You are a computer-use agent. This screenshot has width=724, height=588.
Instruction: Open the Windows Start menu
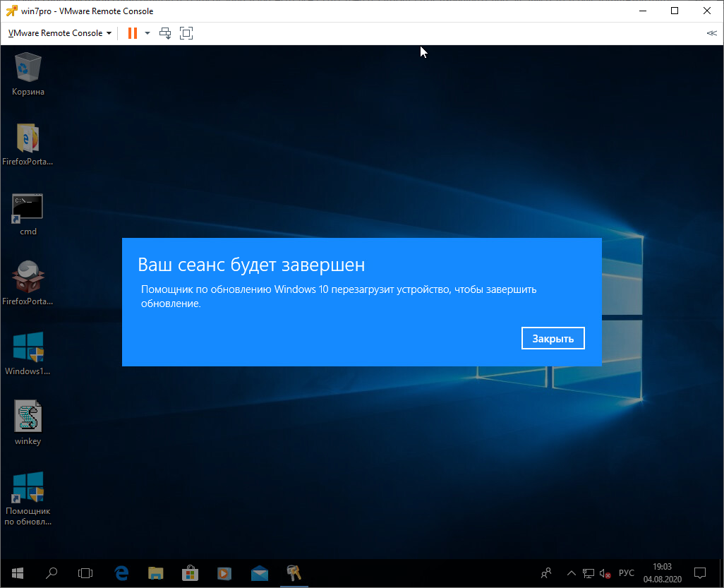[x=18, y=573]
